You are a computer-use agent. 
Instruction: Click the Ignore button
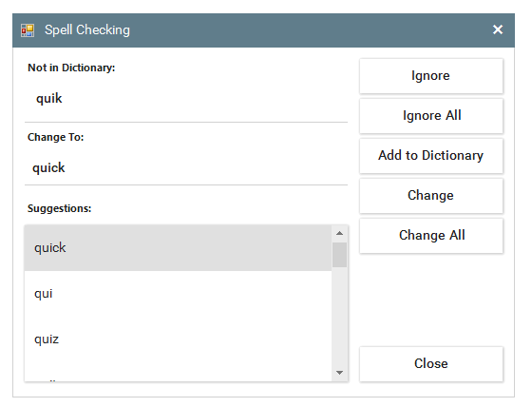tap(431, 76)
